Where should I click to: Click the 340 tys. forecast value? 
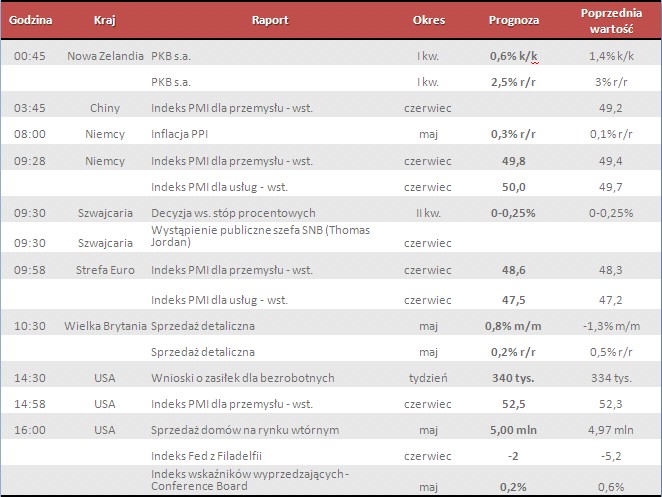[513, 378]
